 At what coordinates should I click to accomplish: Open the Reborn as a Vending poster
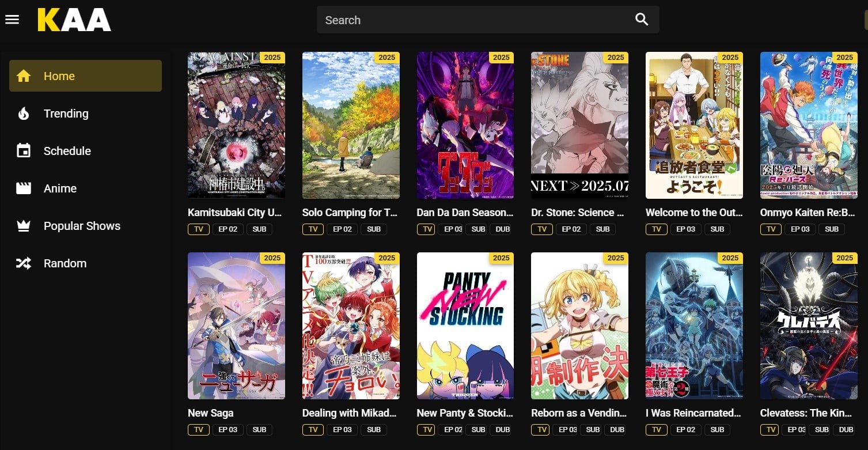pos(579,326)
